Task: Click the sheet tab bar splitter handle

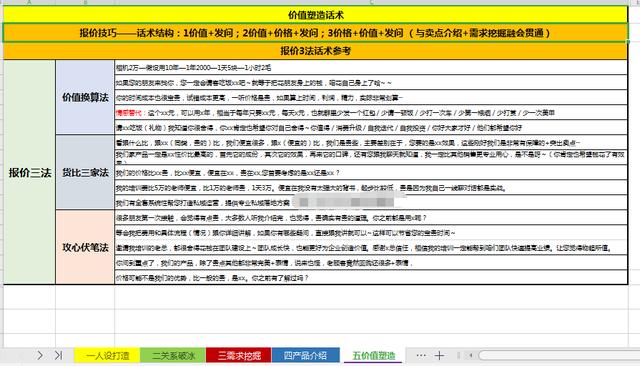Action: (x=458, y=356)
